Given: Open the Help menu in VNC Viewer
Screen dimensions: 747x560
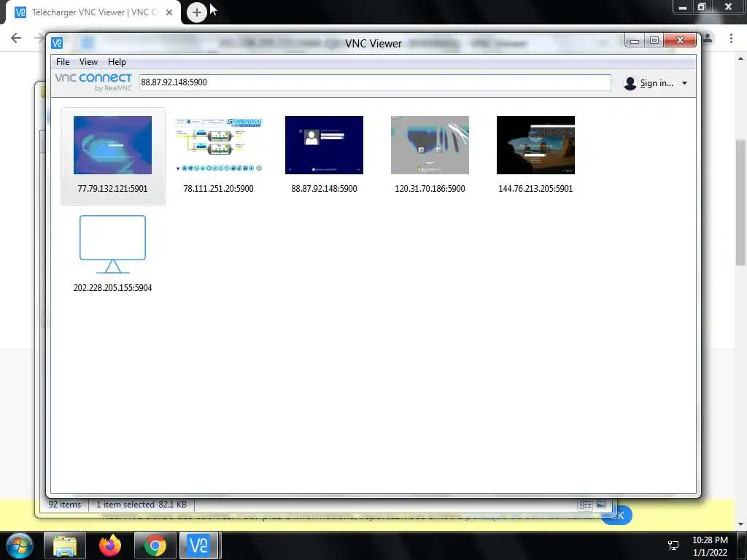Looking at the screenshot, I should coord(117,62).
